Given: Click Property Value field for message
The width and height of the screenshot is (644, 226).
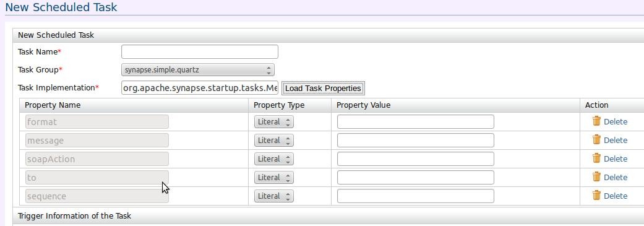Looking at the screenshot, I should (x=415, y=140).
